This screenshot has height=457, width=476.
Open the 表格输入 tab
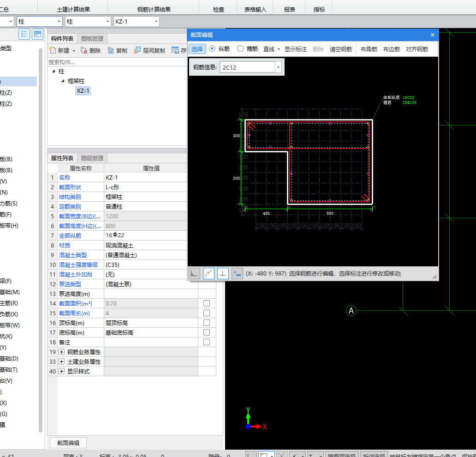[x=256, y=9]
